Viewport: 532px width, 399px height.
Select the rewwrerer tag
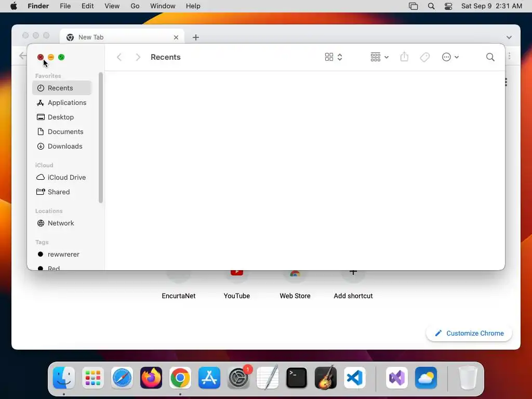(62, 255)
